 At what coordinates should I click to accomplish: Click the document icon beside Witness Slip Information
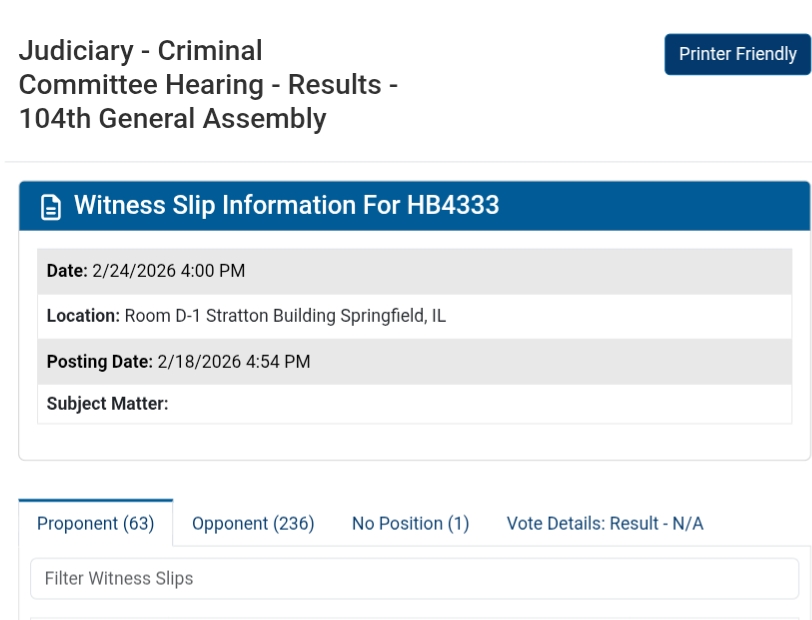50,207
